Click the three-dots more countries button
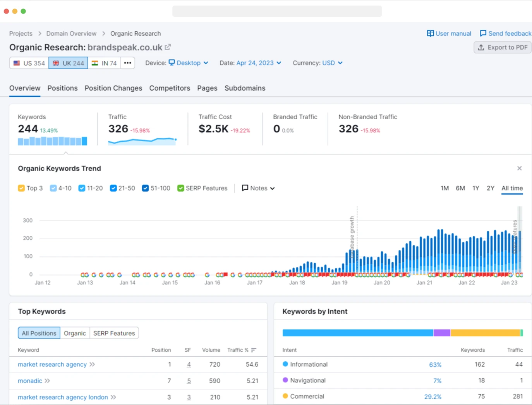 coord(127,63)
